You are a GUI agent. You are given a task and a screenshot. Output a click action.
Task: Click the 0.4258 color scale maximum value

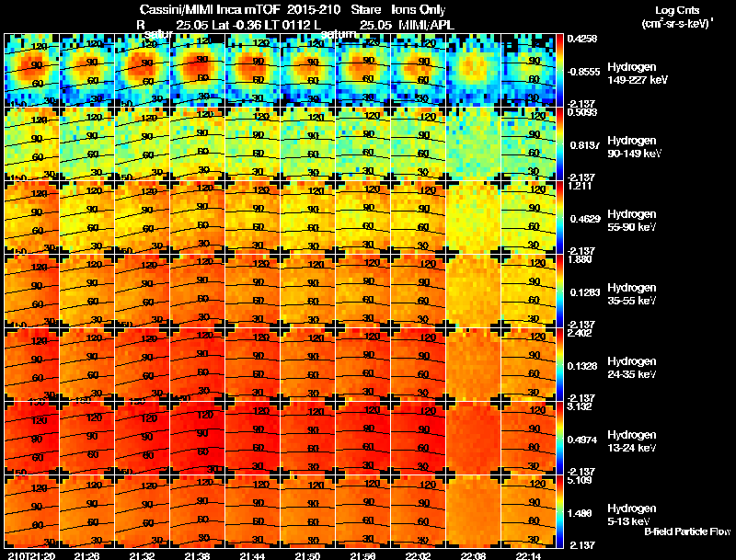coord(582,39)
